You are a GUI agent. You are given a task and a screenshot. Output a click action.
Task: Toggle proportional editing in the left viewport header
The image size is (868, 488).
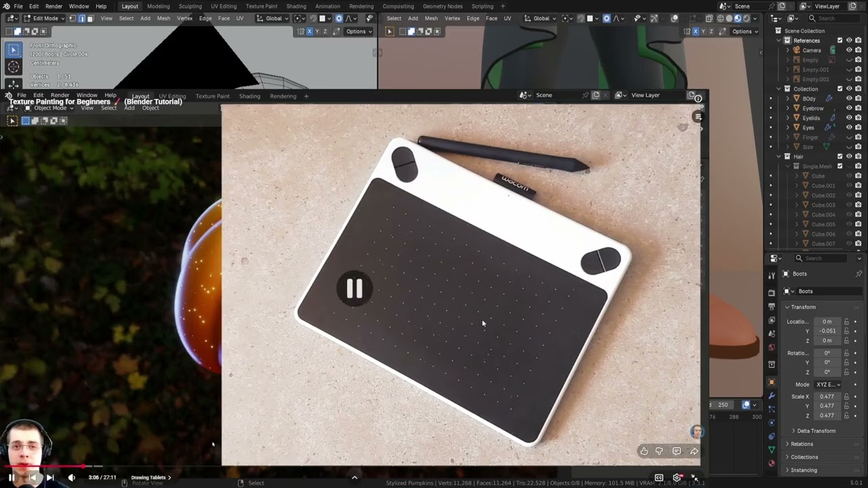pos(340,18)
